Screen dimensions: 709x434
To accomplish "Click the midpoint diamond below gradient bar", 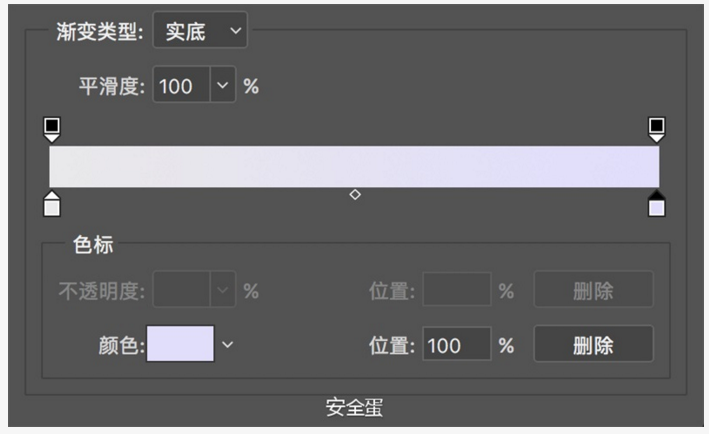I will [x=354, y=194].
